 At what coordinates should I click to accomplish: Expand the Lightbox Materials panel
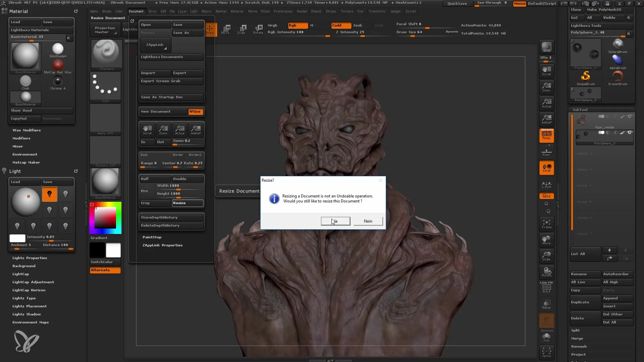(x=30, y=29)
